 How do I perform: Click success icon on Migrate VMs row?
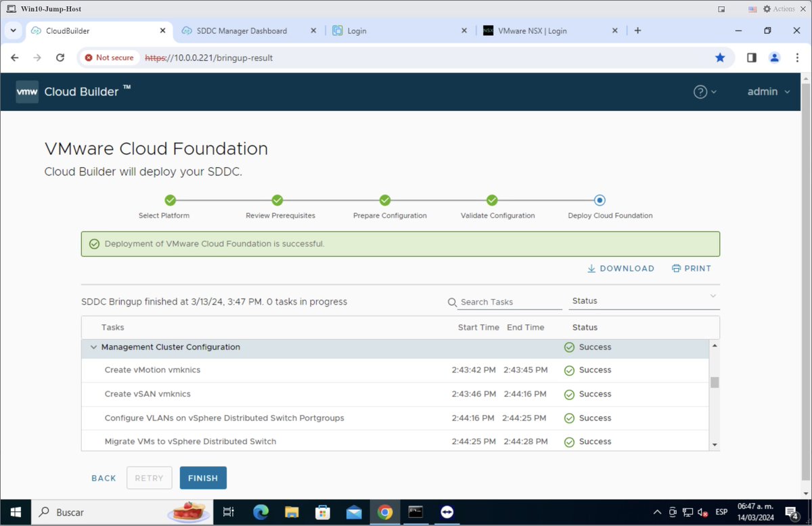coord(569,442)
